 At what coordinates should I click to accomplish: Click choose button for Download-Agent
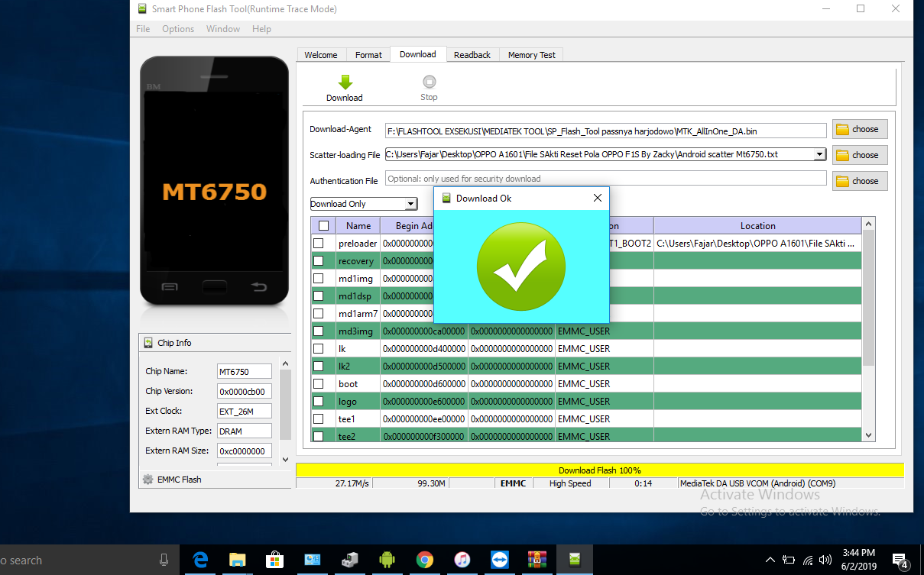coord(860,129)
